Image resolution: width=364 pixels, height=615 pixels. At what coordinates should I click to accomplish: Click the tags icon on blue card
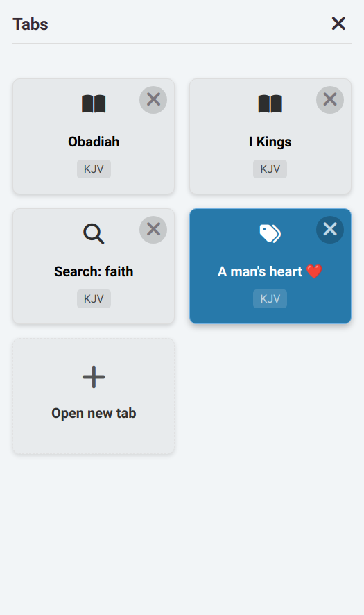click(x=270, y=234)
